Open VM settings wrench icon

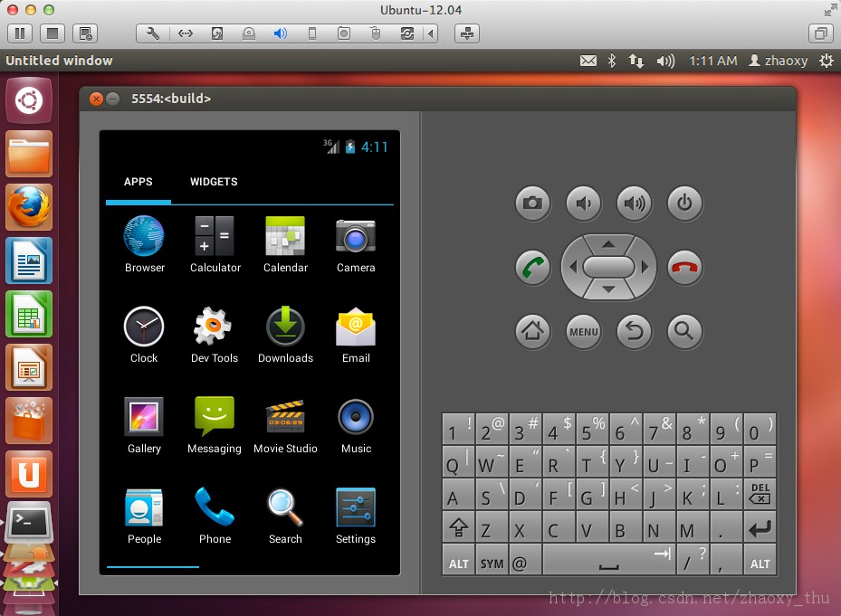click(153, 33)
